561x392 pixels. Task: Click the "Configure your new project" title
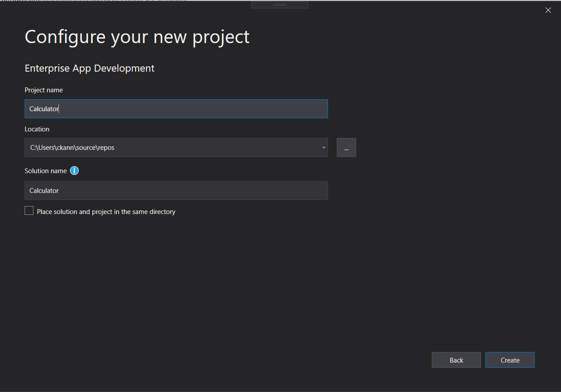click(x=137, y=37)
